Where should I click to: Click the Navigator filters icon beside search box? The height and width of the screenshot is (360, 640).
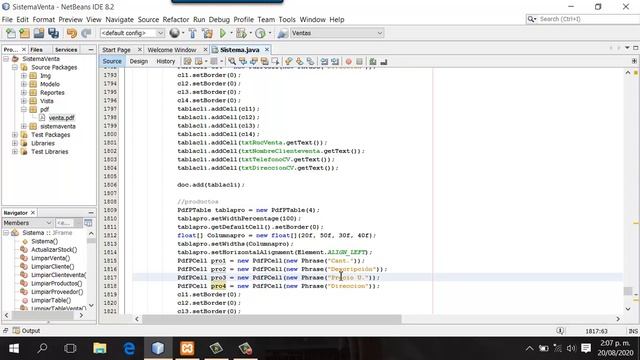pyautogui.click(x=88, y=223)
